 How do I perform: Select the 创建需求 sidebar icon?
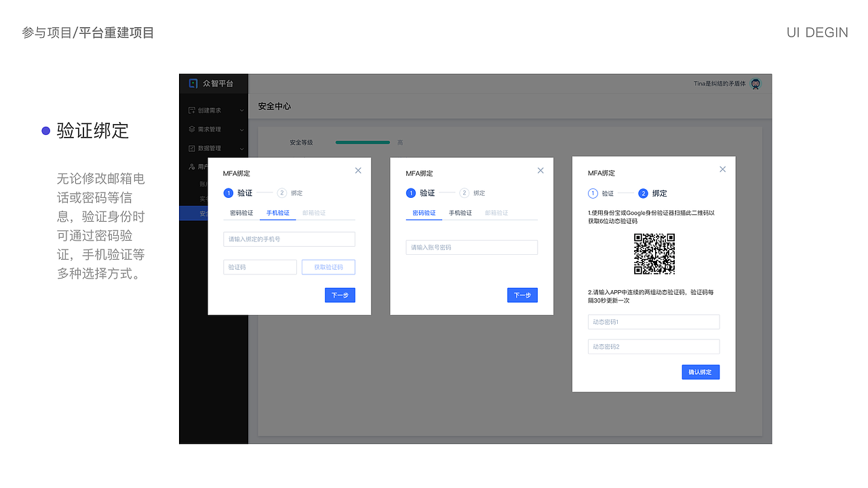pos(193,110)
